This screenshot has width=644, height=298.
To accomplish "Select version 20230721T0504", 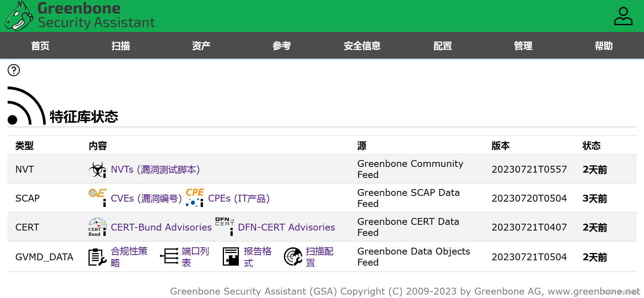I will pos(529,257).
